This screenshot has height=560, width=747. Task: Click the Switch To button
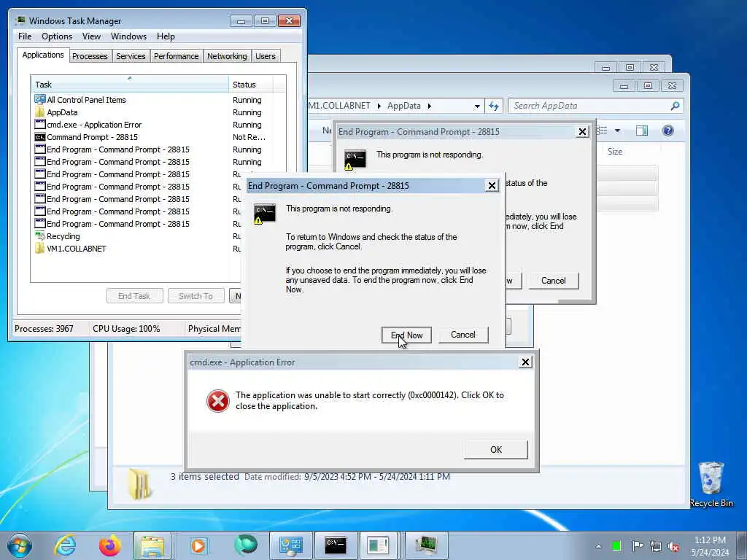tap(196, 296)
